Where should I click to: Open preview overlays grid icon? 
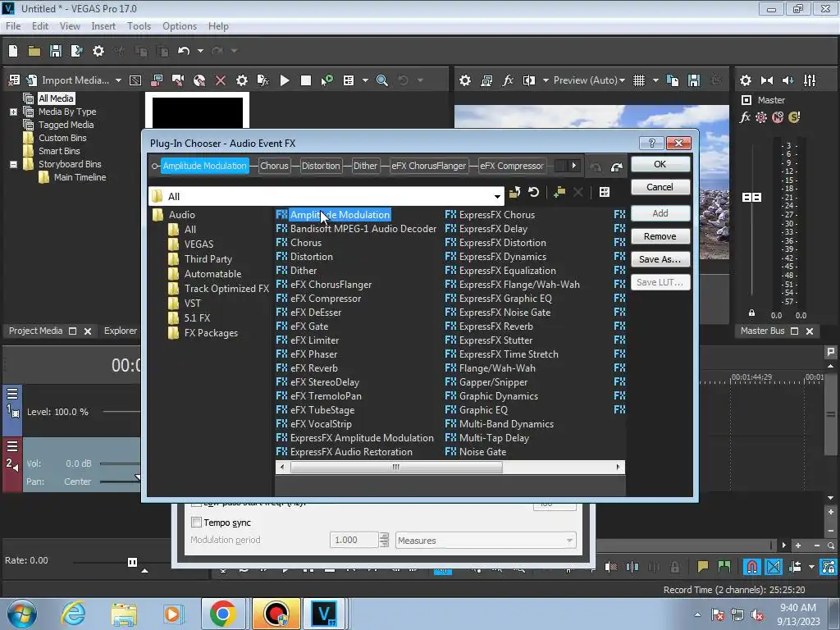pos(639,80)
